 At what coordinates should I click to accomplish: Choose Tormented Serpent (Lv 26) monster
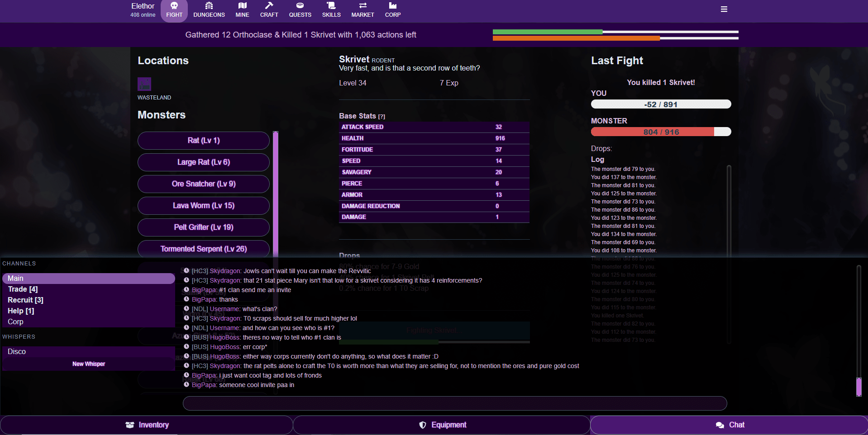click(x=204, y=249)
